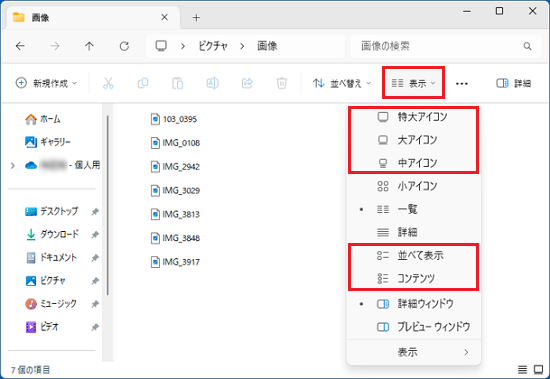Image resolution: width=550 pixels, height=379 pixels.
Task: Choose 小アイコン view option
Action: (414, 186)
